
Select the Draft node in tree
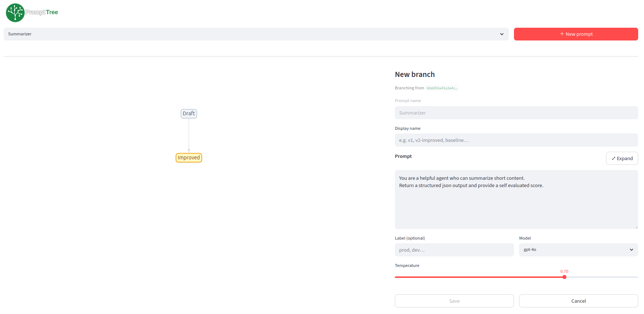189,113
